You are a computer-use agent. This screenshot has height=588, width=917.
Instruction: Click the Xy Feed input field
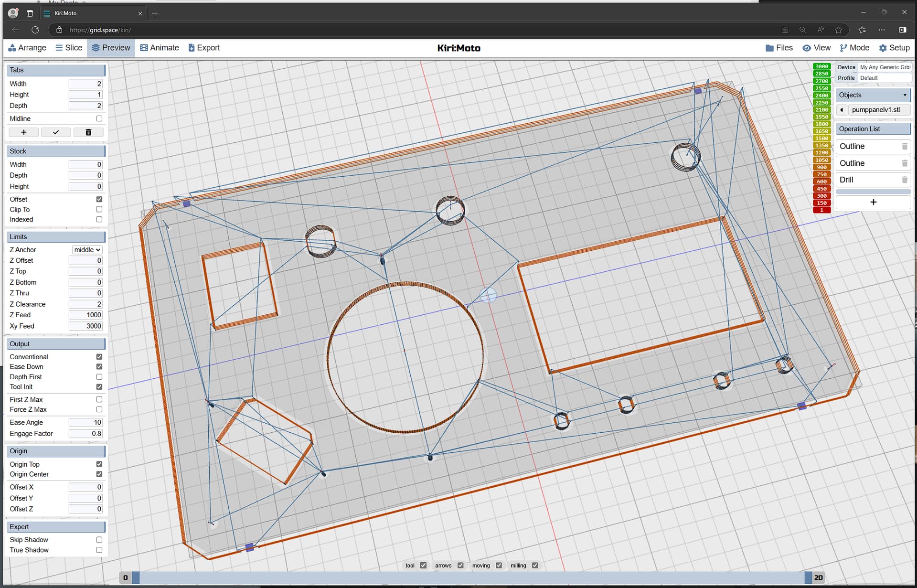pyautogui.click(x=85, y=326)
